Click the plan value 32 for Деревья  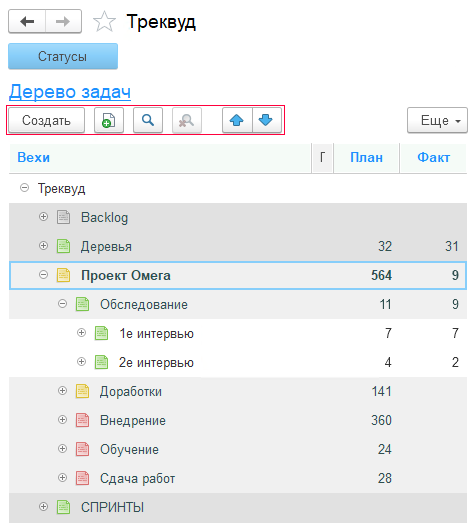point(385,247)
